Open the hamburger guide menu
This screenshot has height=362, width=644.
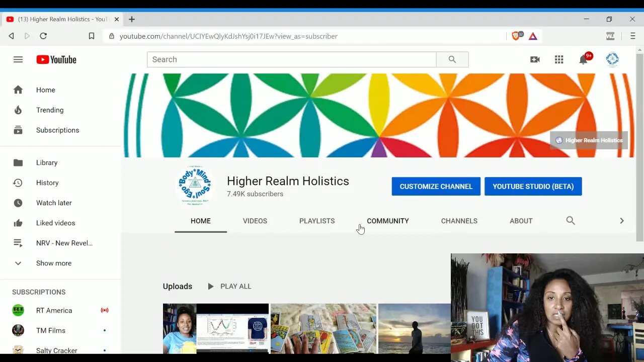pos(18,59)
